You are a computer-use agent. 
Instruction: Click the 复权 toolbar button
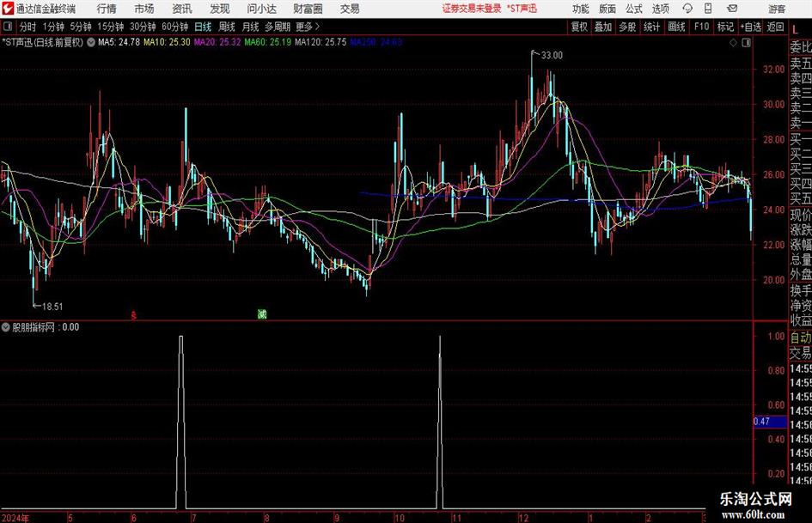tap(579, 27)
